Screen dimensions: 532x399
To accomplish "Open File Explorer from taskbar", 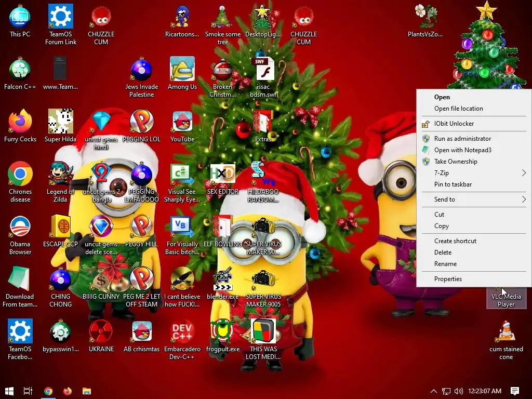I will (x=87, y=391).
